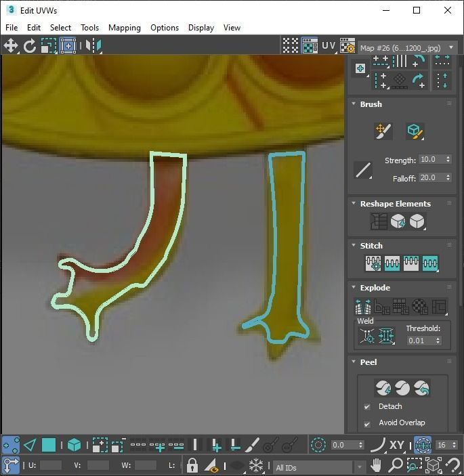Click the paint selection brush icon

tap(252, 445)
